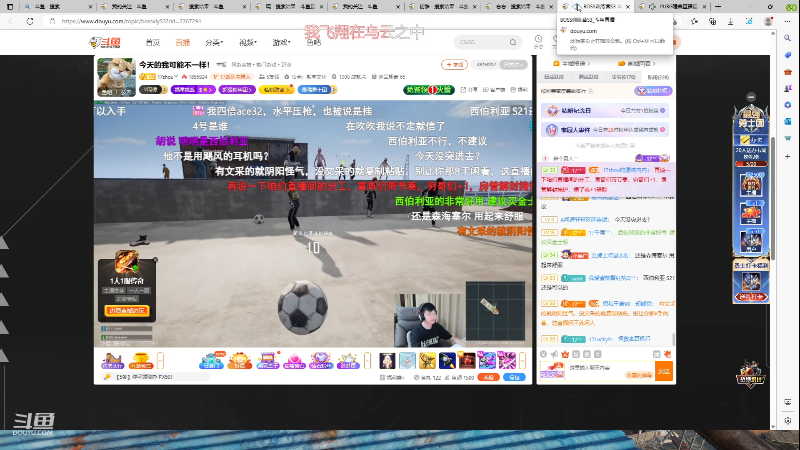
Task: Click the blue button beside recharge
Action: pos(514,378)
